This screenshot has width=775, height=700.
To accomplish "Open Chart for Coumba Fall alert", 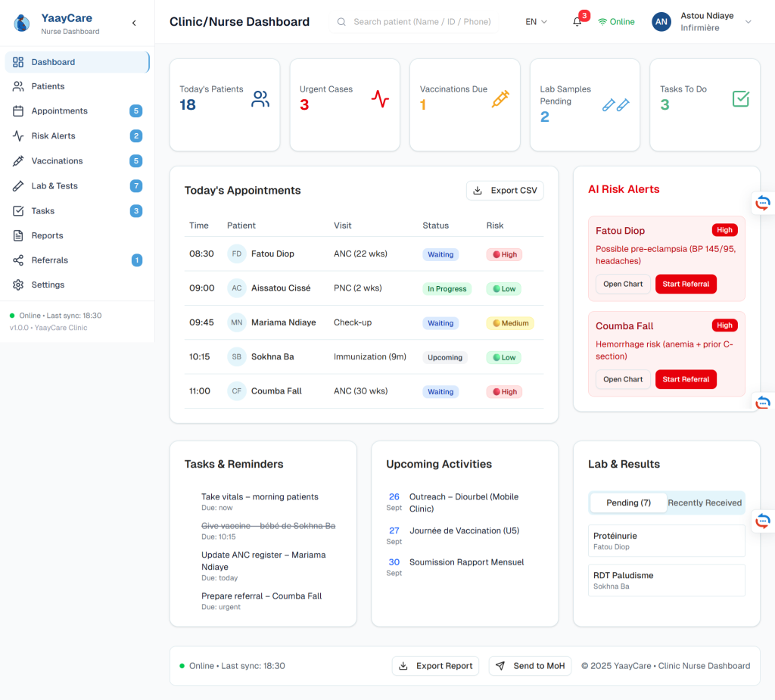I will click(x=623, y=380).
